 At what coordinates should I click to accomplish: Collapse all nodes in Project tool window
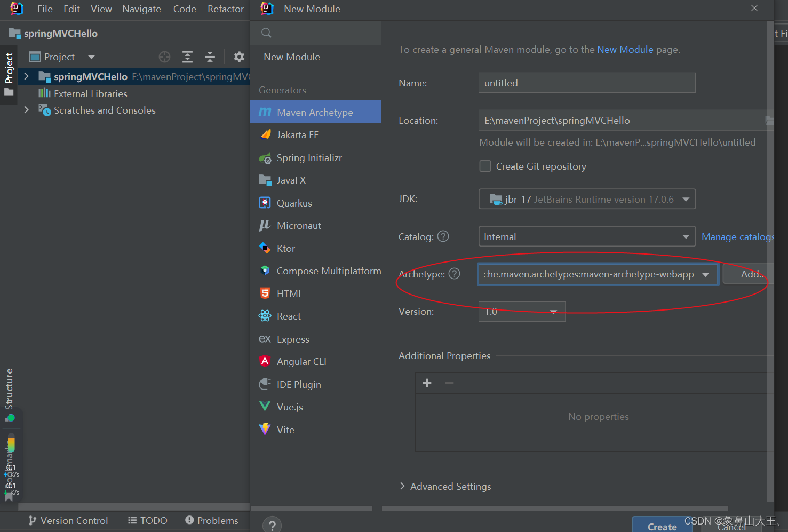[x=210, y=57]
